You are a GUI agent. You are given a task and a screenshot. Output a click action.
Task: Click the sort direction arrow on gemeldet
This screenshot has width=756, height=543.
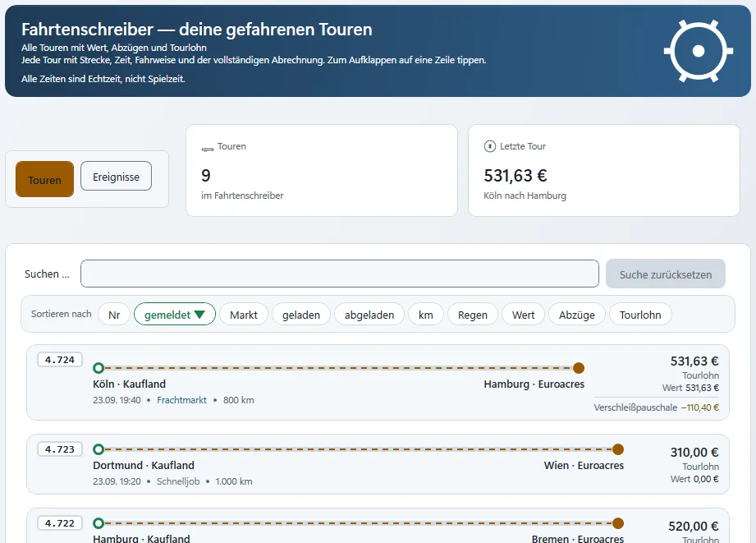pos(199,314)
